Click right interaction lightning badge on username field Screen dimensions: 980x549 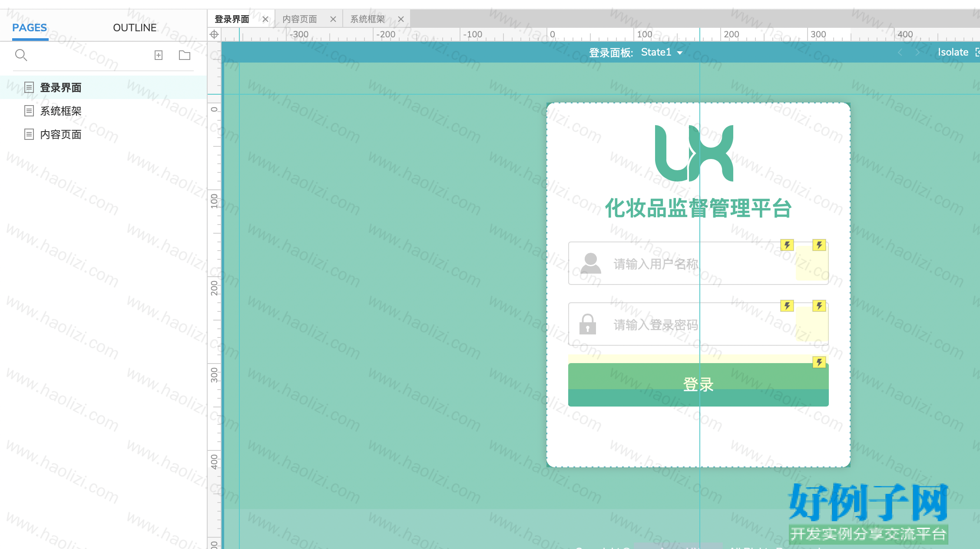tap(819, 245)
